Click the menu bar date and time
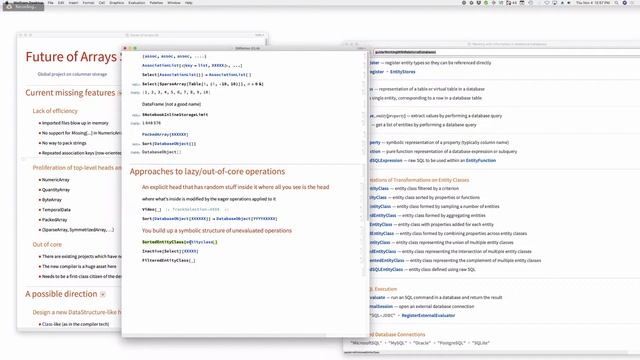 click(x=593, y=3)
